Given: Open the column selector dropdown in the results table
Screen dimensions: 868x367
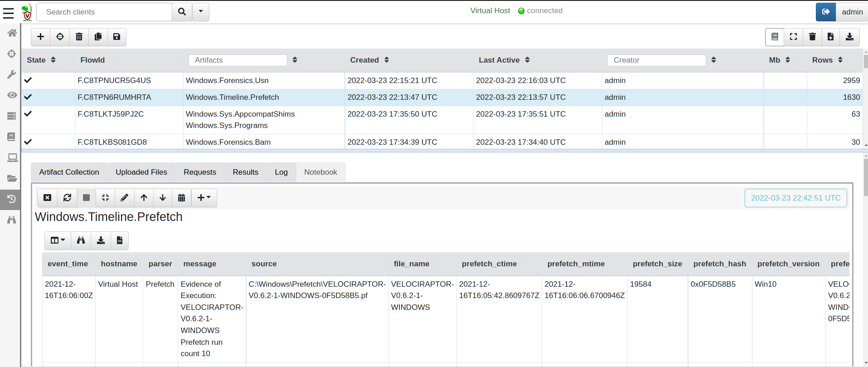Looking at the screenshot, I should [x=58, y=240].
